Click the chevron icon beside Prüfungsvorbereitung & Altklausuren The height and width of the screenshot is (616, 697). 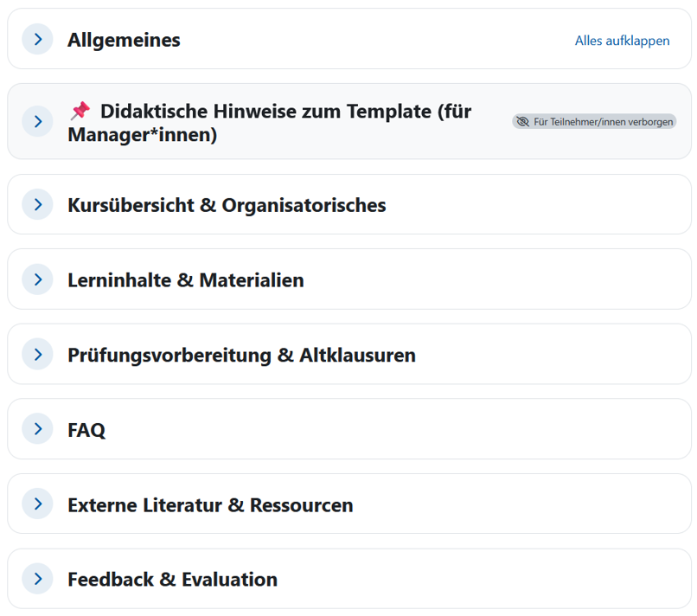tap(37, 355)
